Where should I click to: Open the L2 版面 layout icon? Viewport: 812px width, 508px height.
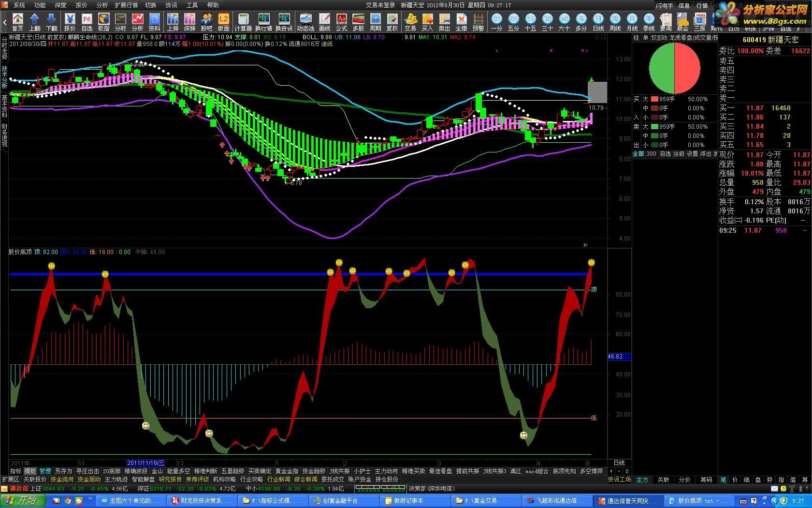[x=224, y=22]
